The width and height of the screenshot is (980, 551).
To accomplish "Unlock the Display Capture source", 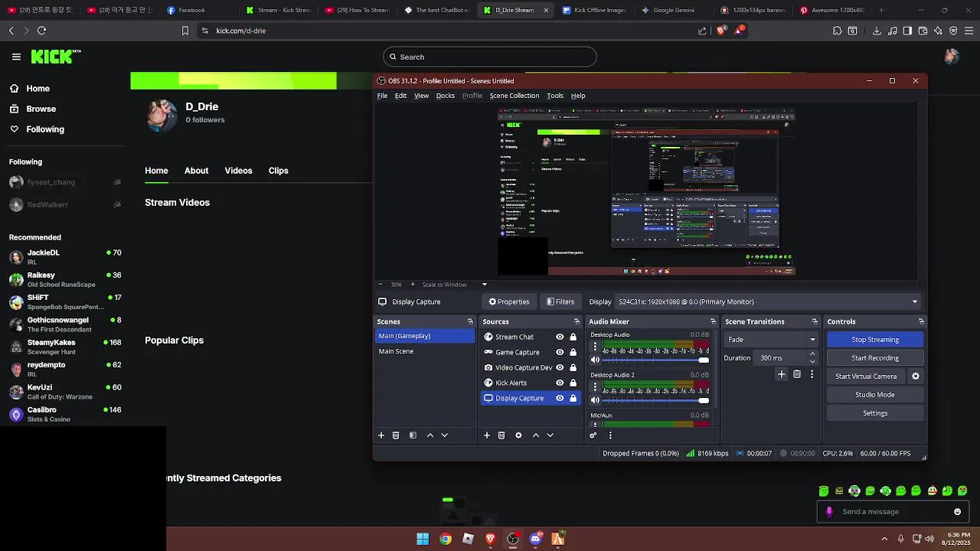I will [x=573, y=398].
